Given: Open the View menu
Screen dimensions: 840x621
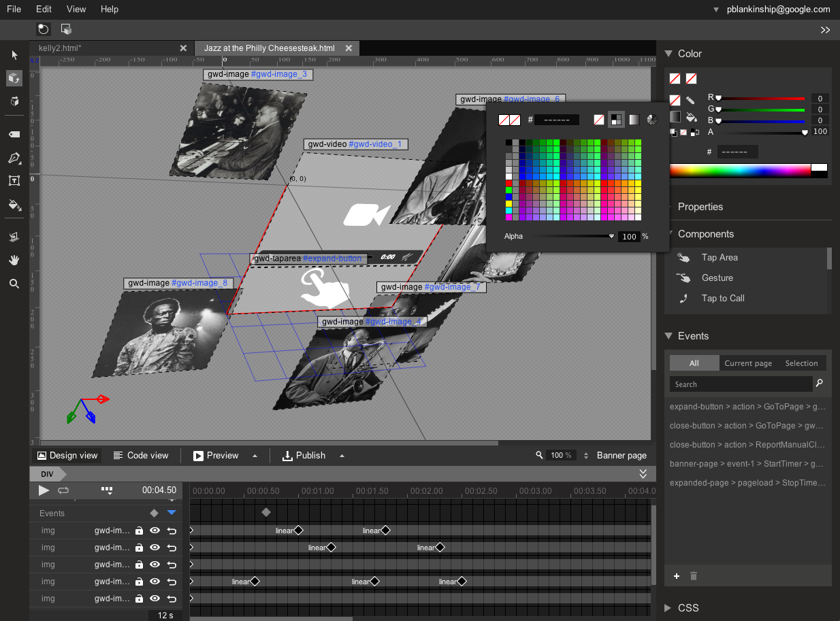Looking at the screenshot, I should pyautogui.click(x=76, y=10).
